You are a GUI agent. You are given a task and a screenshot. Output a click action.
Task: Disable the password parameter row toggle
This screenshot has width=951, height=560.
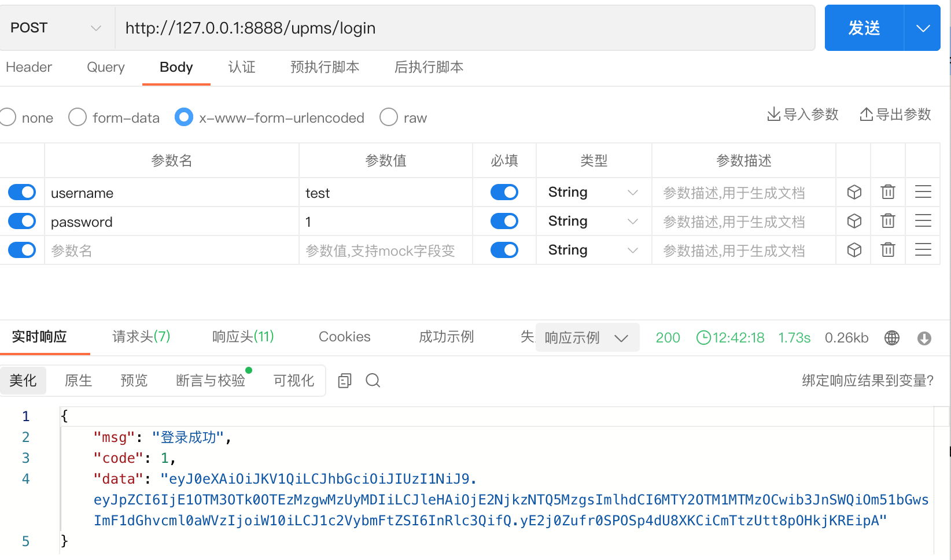click(22, 221)
